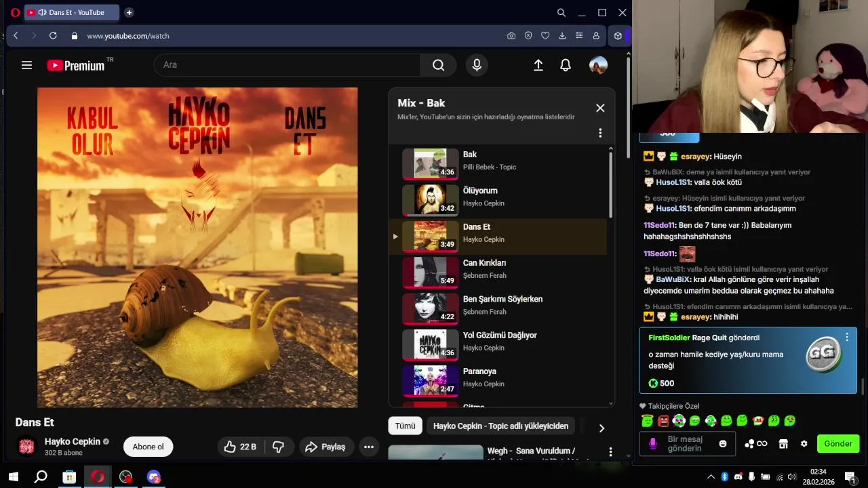Subscribe with Abone ol button
This screenshot has height=488, width=868.
pos(149,447)
